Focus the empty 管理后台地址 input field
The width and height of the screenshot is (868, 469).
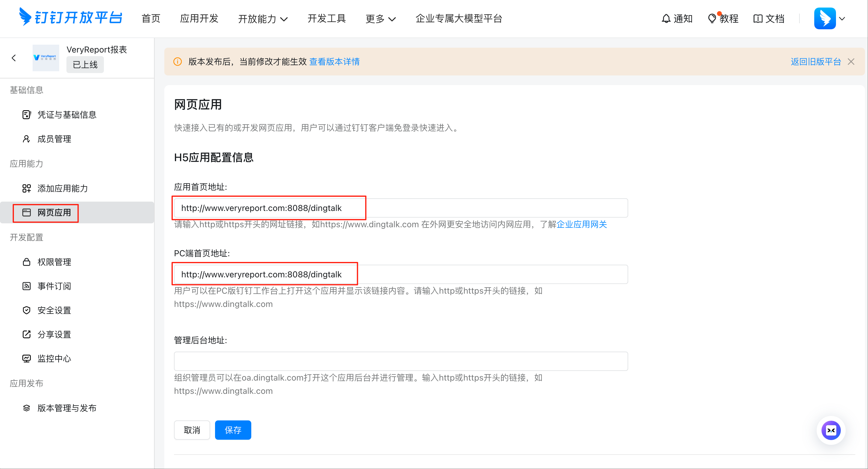401,361
